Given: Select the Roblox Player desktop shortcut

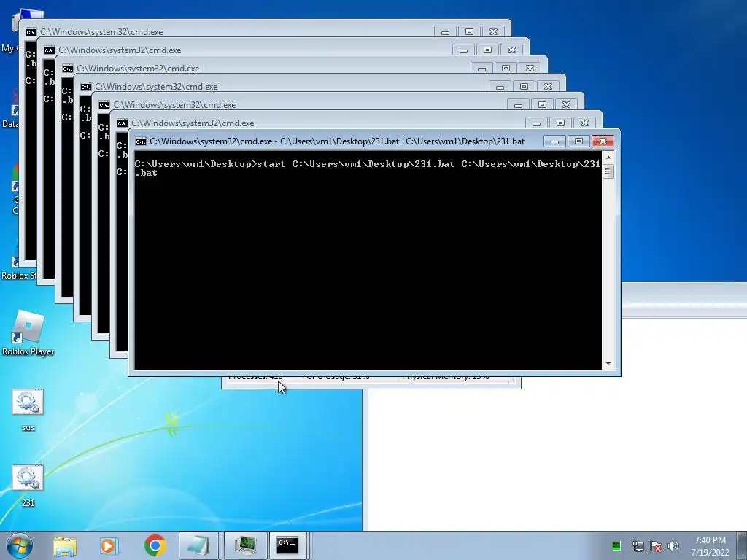Looking at the screenshot, I should point(28,332).
